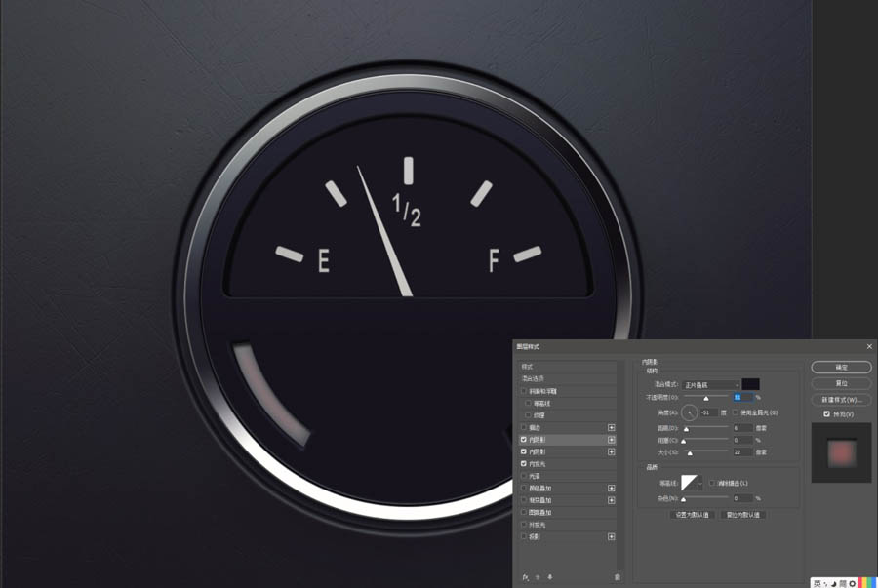Click the plus icon beside 渐变叠加 (Gradient Overlay)
Image resolution: width=878 pixels, height=588 pixels.
(x=611, y=500)
